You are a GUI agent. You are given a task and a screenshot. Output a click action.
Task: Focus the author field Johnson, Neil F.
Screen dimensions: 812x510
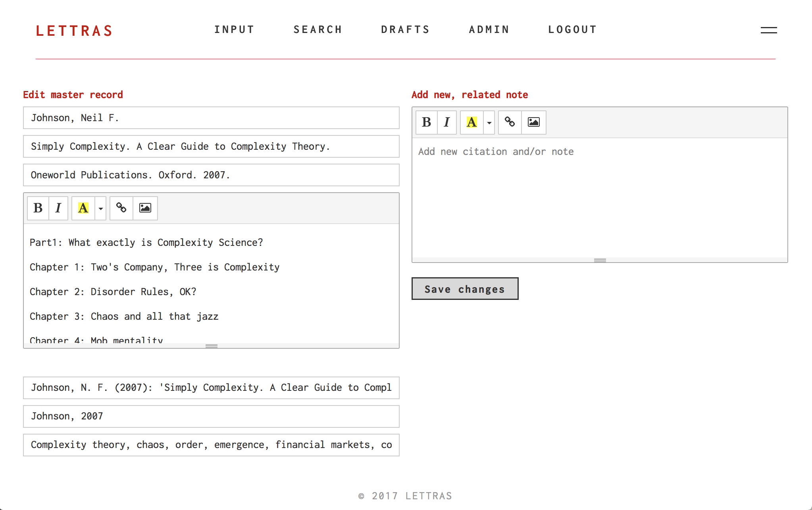click(211, 118)
